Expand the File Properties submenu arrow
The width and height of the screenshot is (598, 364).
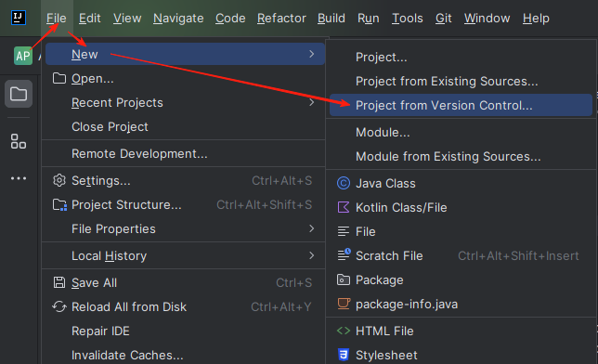(312, 228)
